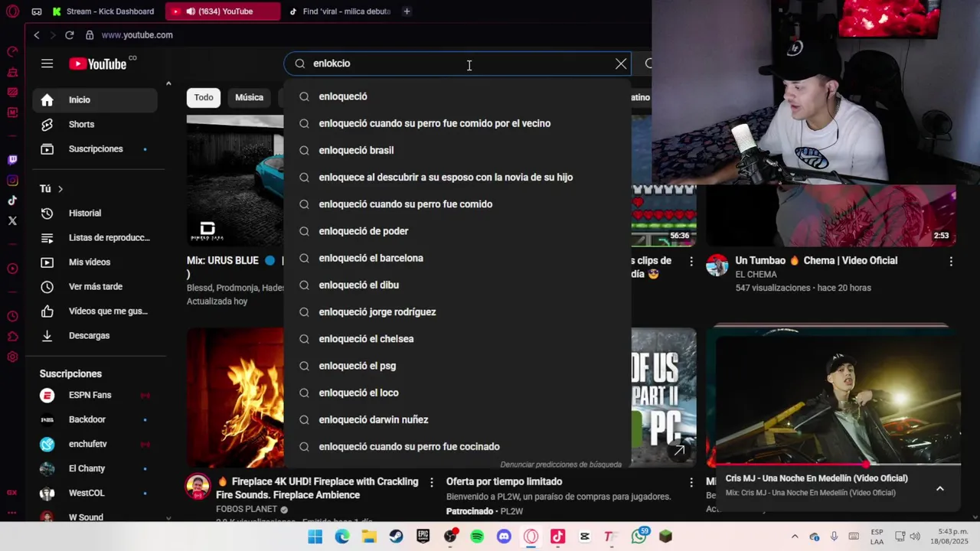Open the YouTube hamburger guide menu
Screen dimensions: 980x551
pyautogui.click(x=47, y=64)
